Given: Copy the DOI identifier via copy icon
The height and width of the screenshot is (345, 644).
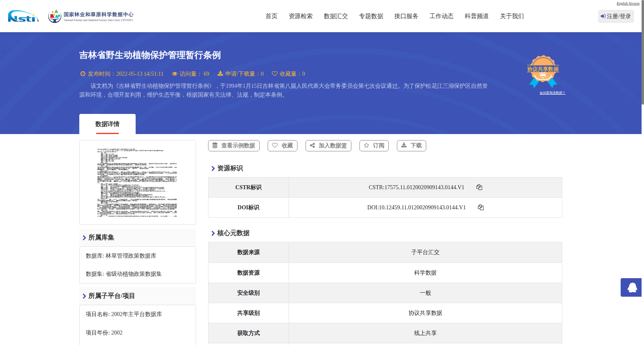Looking at the screenshot, I should 481,207.
